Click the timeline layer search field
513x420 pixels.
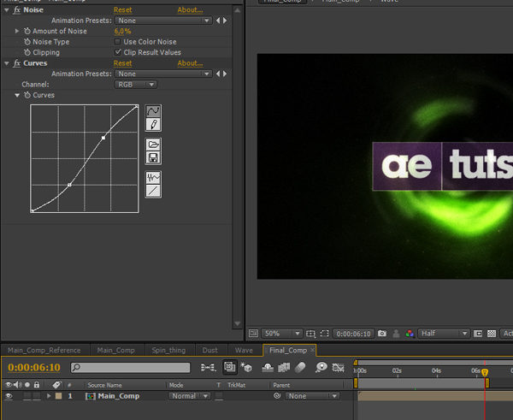coord(130,368)
